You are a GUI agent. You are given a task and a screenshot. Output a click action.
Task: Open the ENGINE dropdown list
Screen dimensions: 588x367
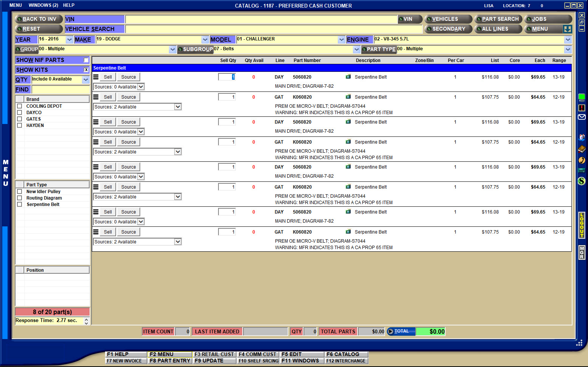click(568, 39)
